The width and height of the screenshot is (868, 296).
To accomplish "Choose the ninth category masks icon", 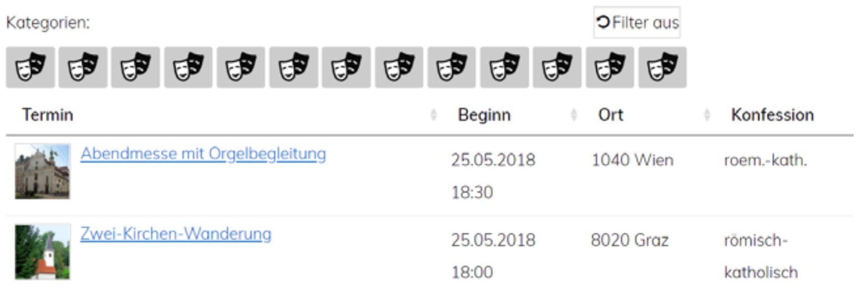I will point(452,67).
